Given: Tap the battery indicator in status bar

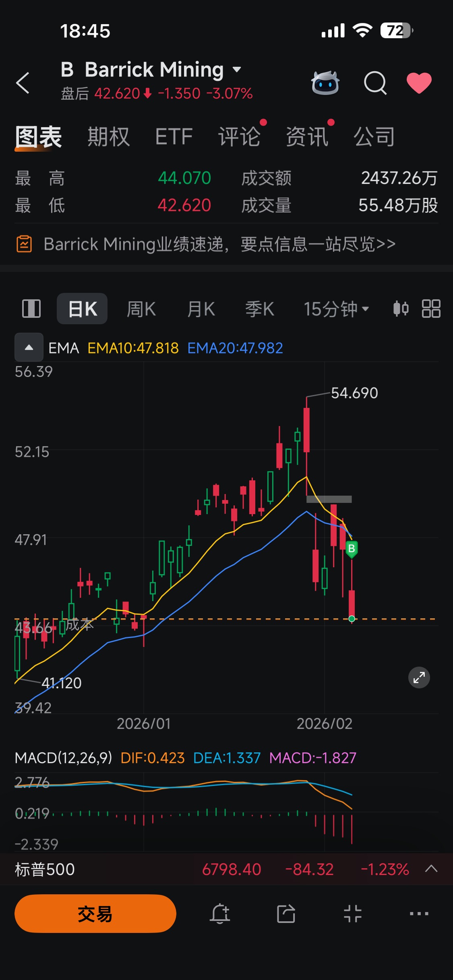Looking at the screenshot, I should coord(397,31).
